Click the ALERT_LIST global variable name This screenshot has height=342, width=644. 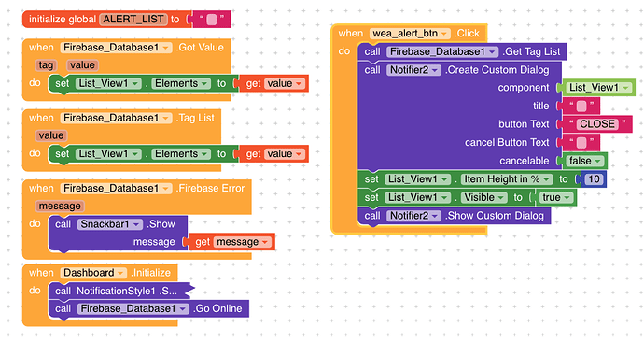pos(133,20)
